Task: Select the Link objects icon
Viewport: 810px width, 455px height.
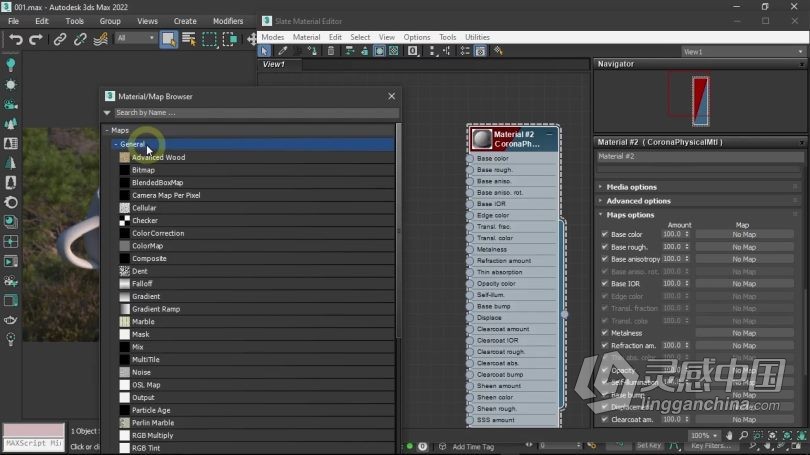Action: pyautogui.click(x=60, y=39)
